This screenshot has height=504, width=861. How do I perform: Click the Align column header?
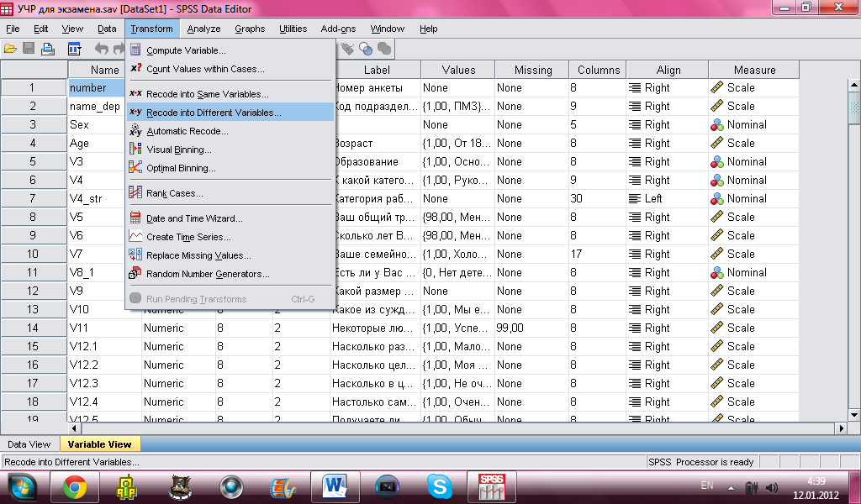click(x=668, y=70)
